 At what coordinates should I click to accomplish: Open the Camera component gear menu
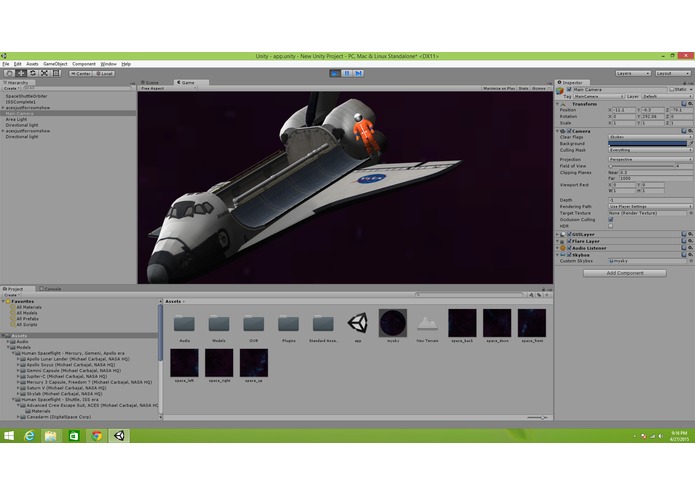(691, 131)
